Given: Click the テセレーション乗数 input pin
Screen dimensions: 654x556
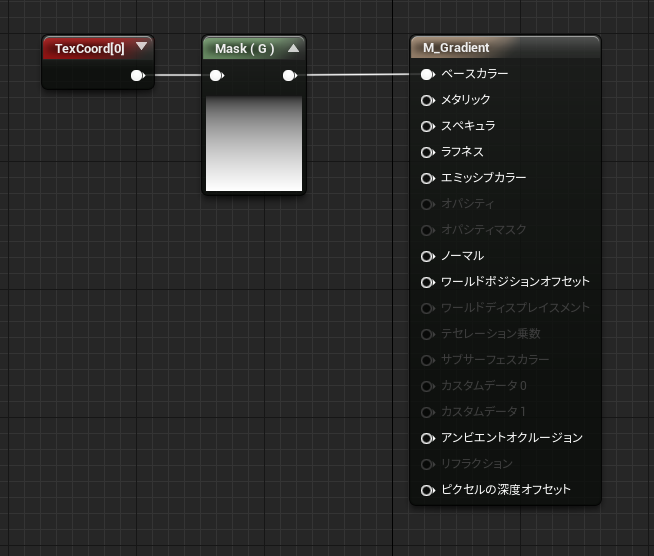Looking at the screenshot, I should (428, 335).
